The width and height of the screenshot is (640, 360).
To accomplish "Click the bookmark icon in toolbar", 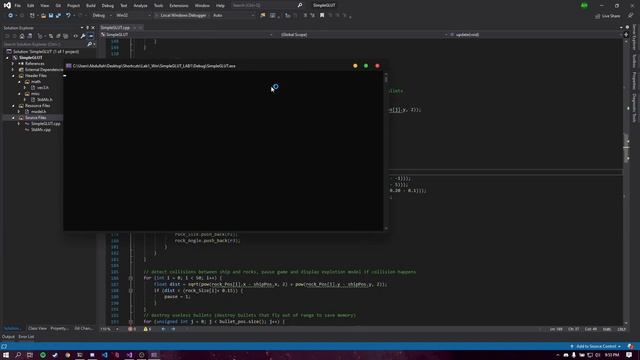I will pos(322,16).
